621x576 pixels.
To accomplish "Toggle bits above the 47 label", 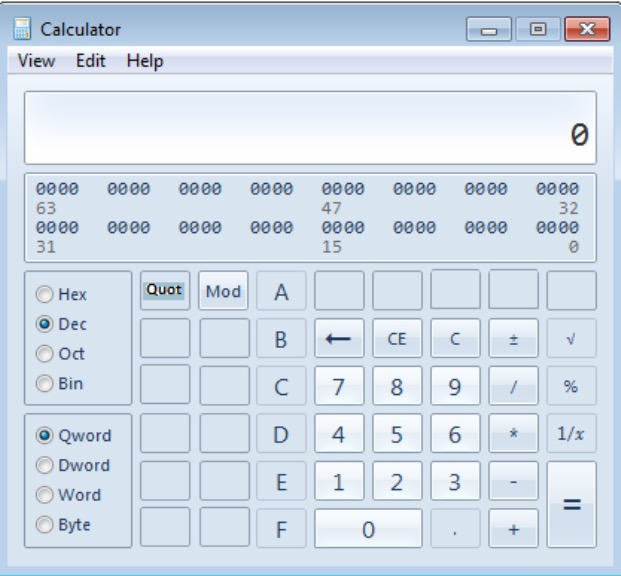I will pyautogui.click(x=343, y=189).
